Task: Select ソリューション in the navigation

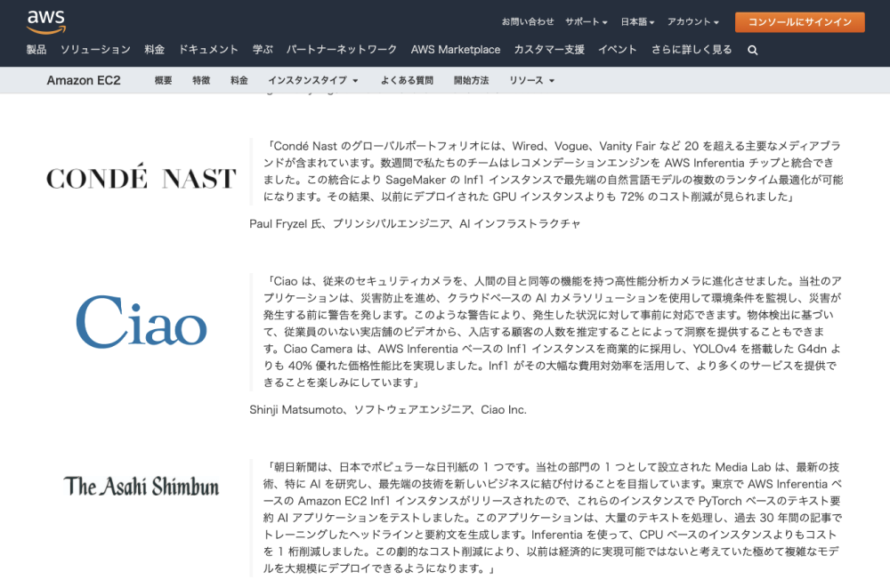Action: (95, 50)
